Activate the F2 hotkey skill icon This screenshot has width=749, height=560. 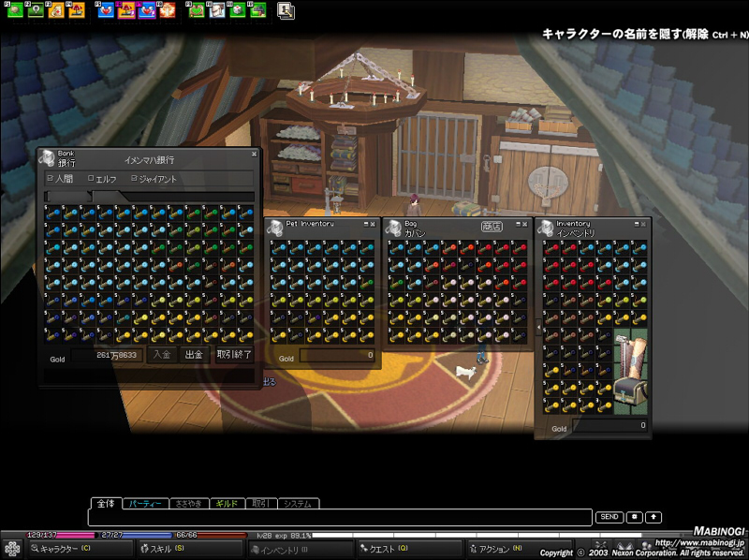coord(36,9)
